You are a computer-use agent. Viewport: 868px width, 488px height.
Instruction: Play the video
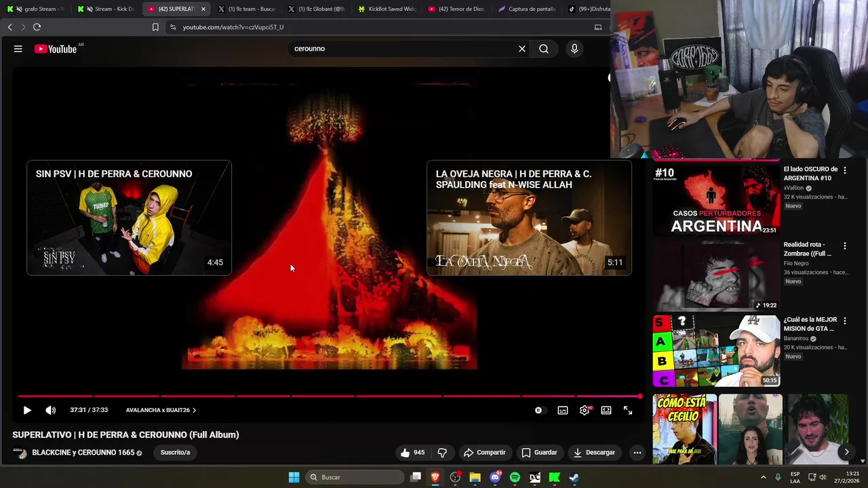[x=27, y=410]
